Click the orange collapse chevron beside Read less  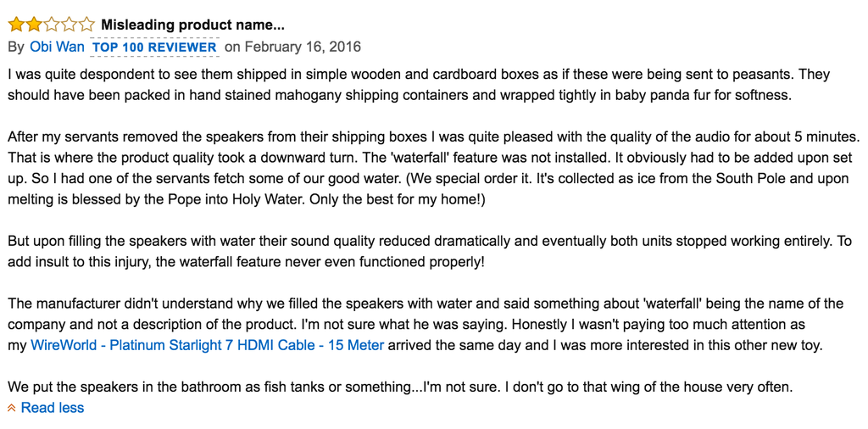tap(12, 409)
